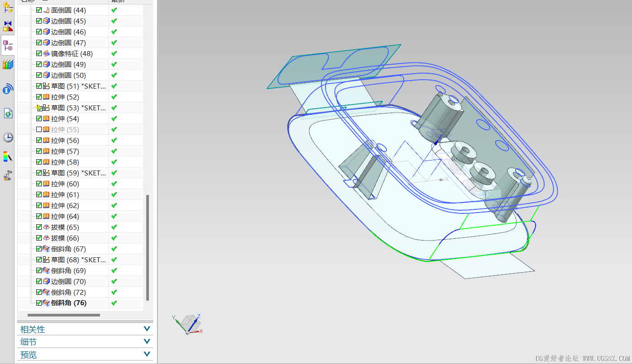Open the Constraint Navigator sidebar tab
This screenshot has width=632, height=364.
coord(8,26)
